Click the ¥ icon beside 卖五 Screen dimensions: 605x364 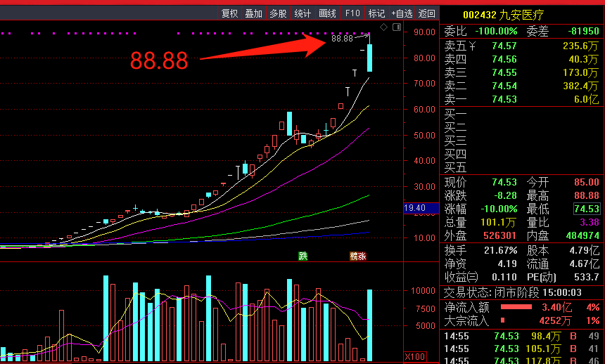(x=473, y=46)
